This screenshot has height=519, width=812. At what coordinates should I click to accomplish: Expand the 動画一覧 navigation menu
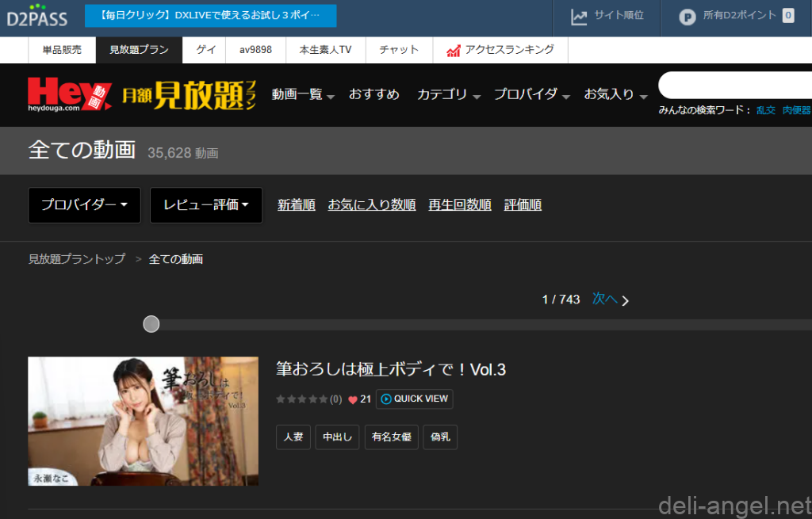[303, 94]
